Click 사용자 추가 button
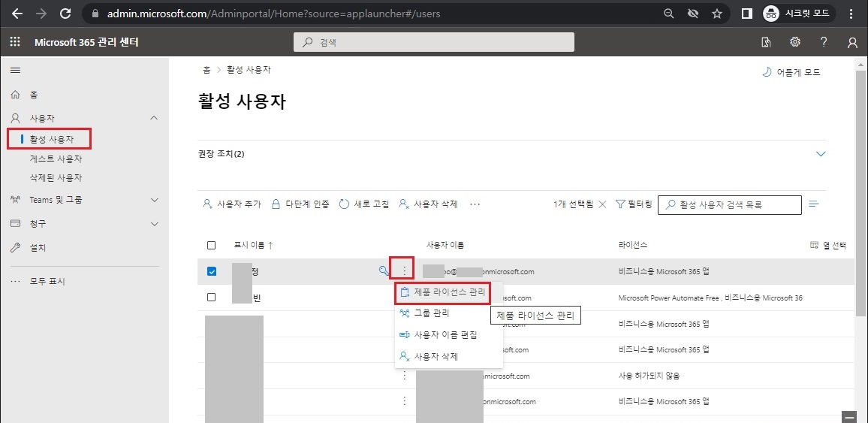868x423 pixels. [x=232, y=204]
